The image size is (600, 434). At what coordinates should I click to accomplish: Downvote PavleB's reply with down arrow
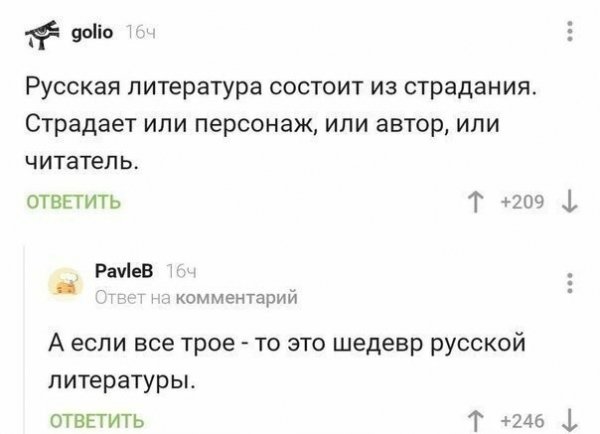568,418
